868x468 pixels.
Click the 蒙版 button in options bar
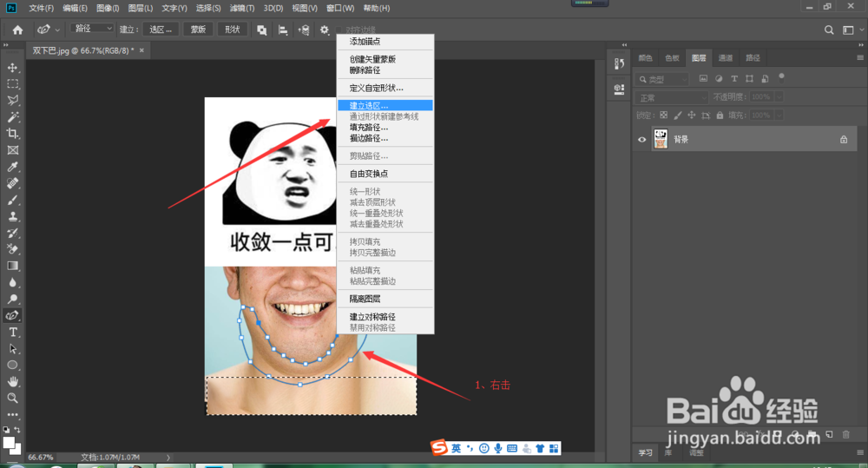pos(198,30)
